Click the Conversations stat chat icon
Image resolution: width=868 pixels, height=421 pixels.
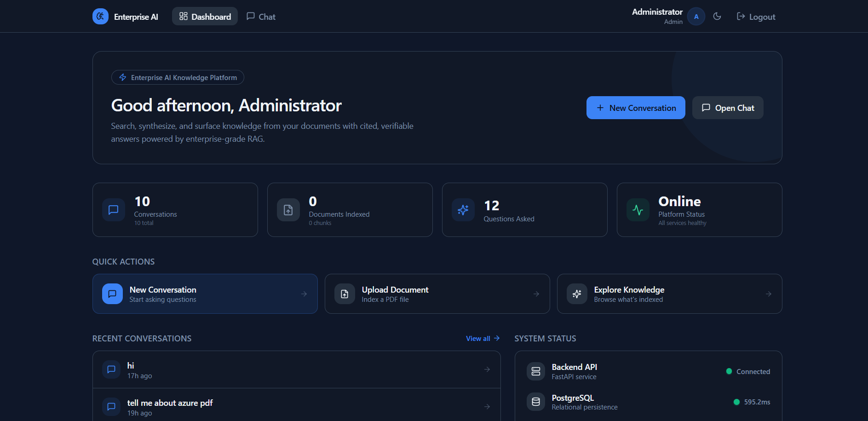[x=114, y=210]
